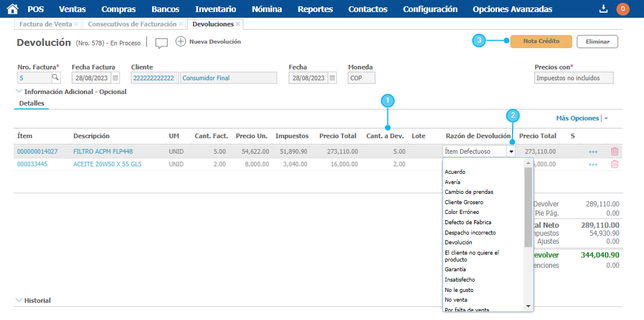Click the dropdown list scrollbar down arrow
The image size is (644, 320).
[529, 306]
